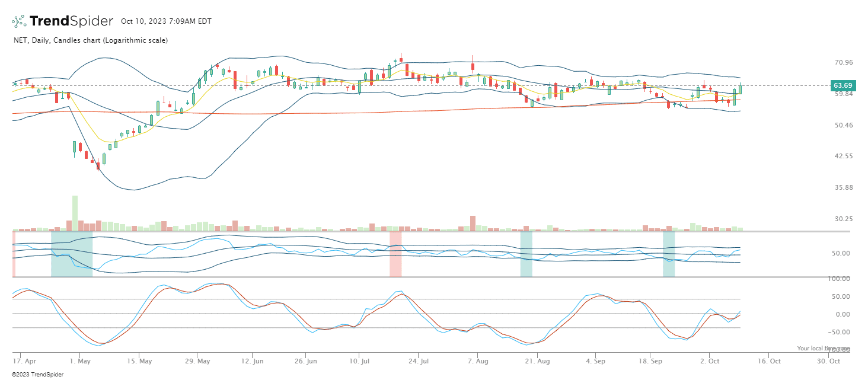Viewport: 868px width, 380px height.
Task: Click the wide teal highlighted zone near 1. May
Action: click(72, 254)
